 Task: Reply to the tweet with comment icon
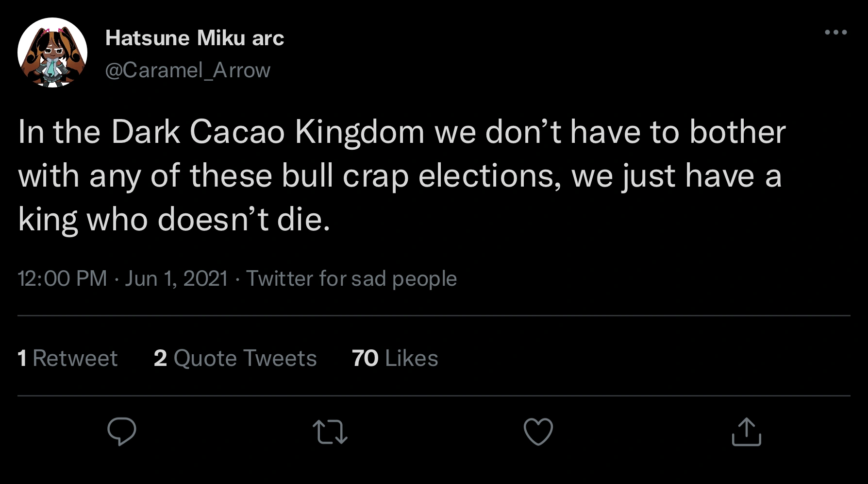click(121, 432)
